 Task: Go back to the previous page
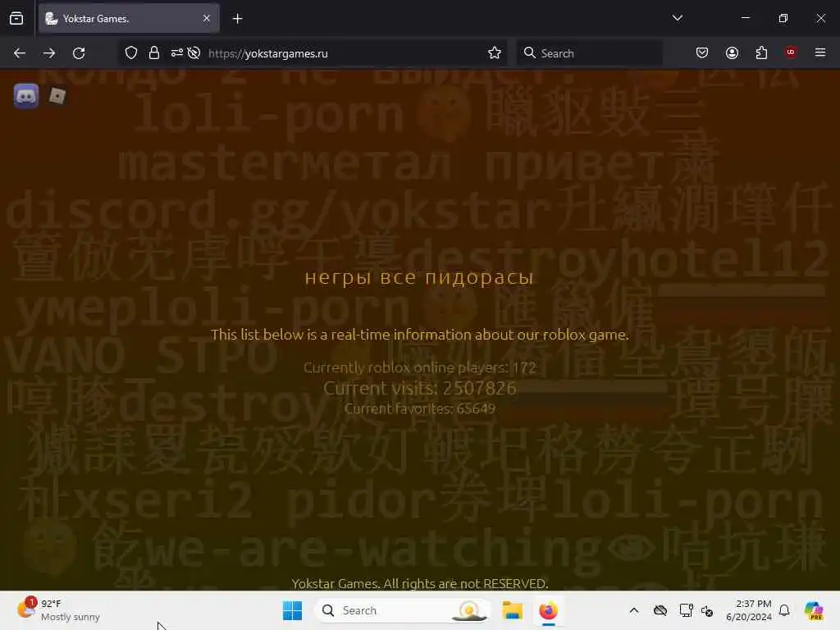[x=20, y=53]
